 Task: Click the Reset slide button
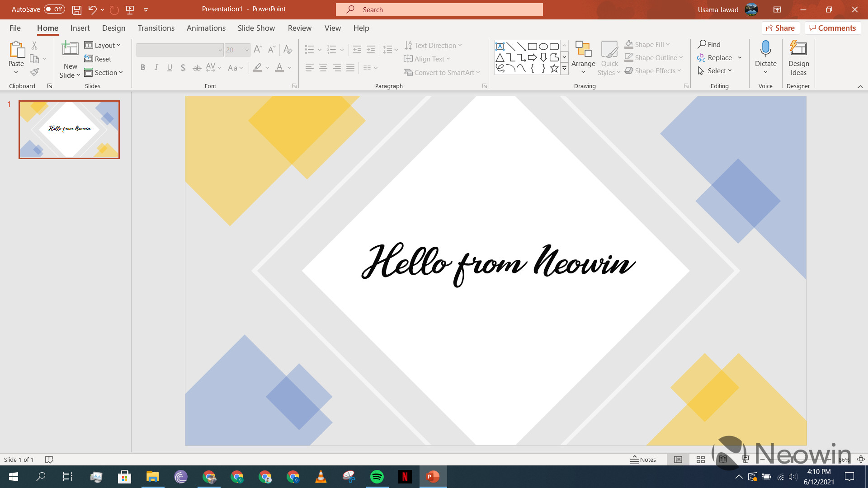click(x=98, y=59)
